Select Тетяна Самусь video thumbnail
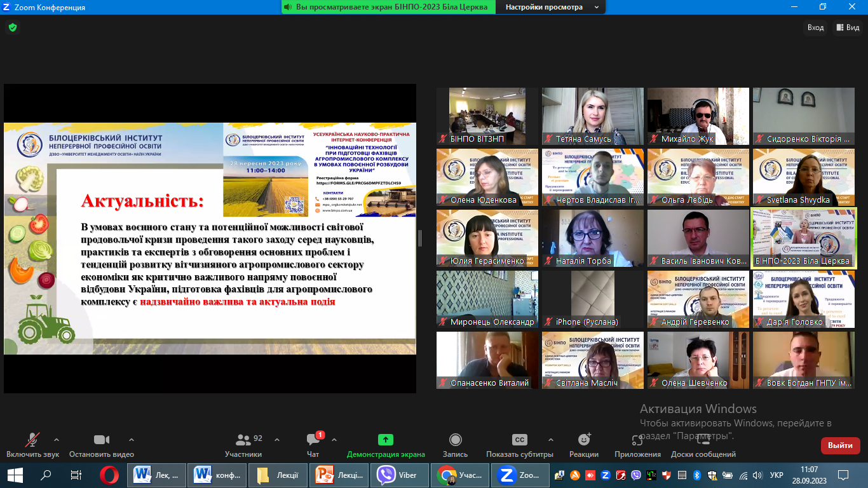 coord(592,116)
